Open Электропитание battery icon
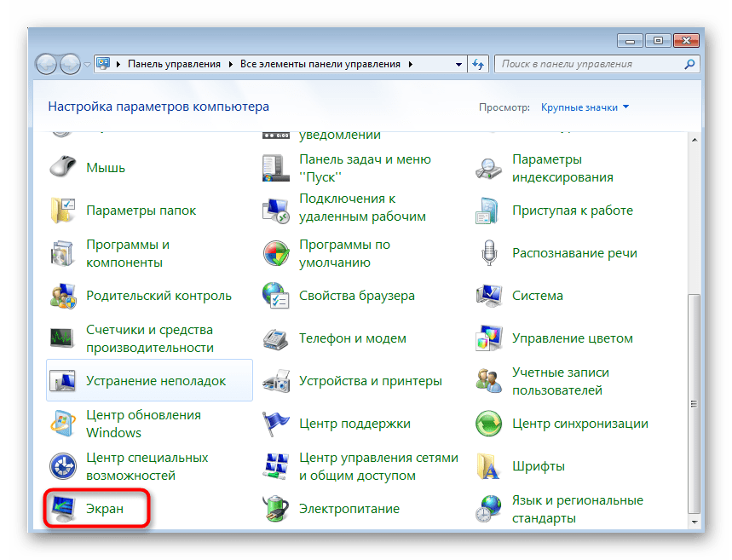Image resolution: width=732 pixels, height=560 pixels. pos(277,509)
